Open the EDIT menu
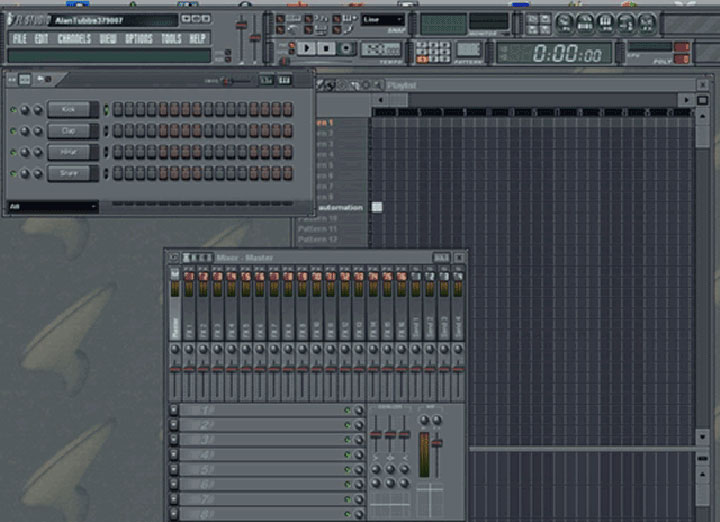The image size is (720, 522). point(41,39)
